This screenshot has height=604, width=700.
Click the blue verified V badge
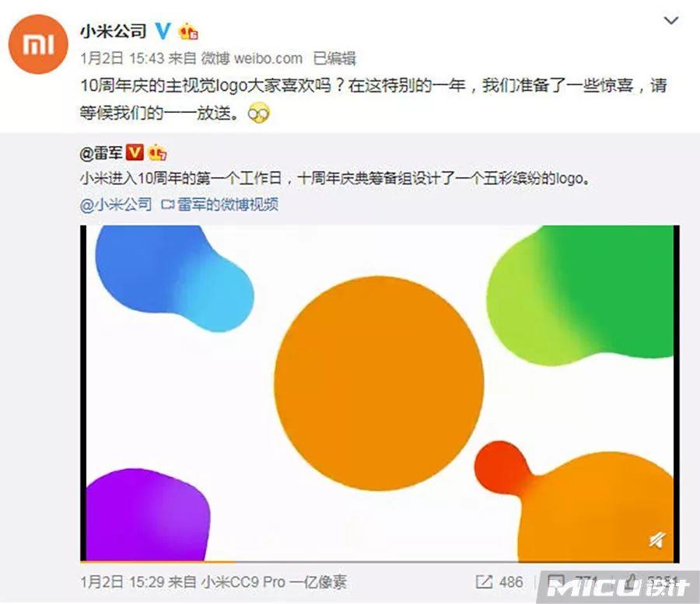163,31
